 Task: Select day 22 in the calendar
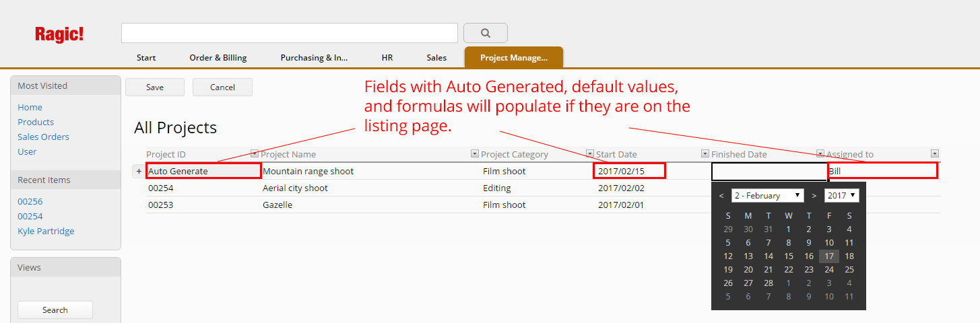[x=789, y=269]
